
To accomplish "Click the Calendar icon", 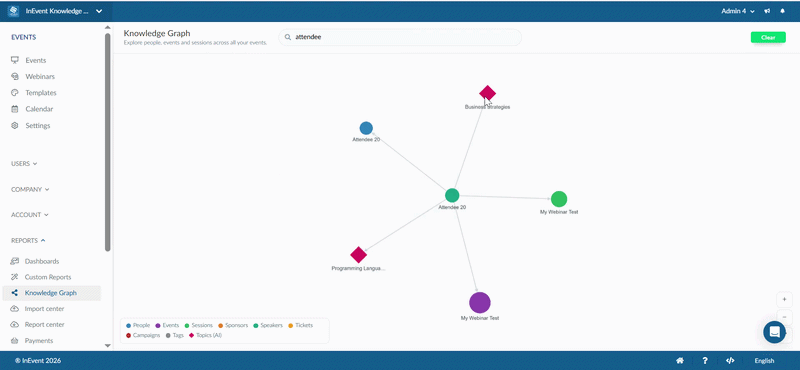I will 15,109.
